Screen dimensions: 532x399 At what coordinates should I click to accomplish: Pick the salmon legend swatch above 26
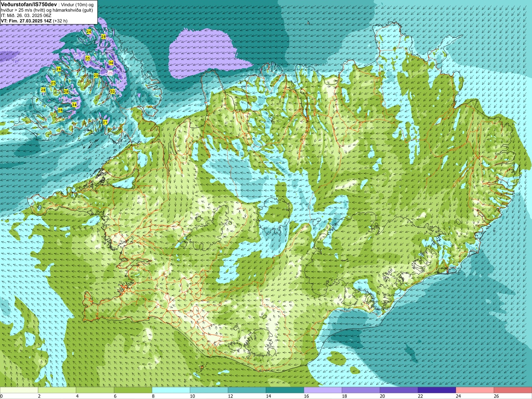pos(513,390)
